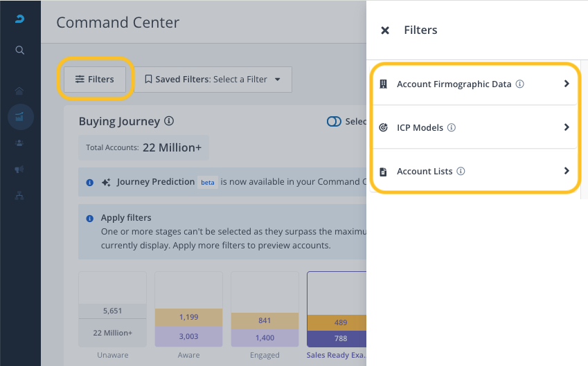Expand the Account Lists chevron arrow
The height and width of the screenshot is (366, 588).
(x=566, y=171)
